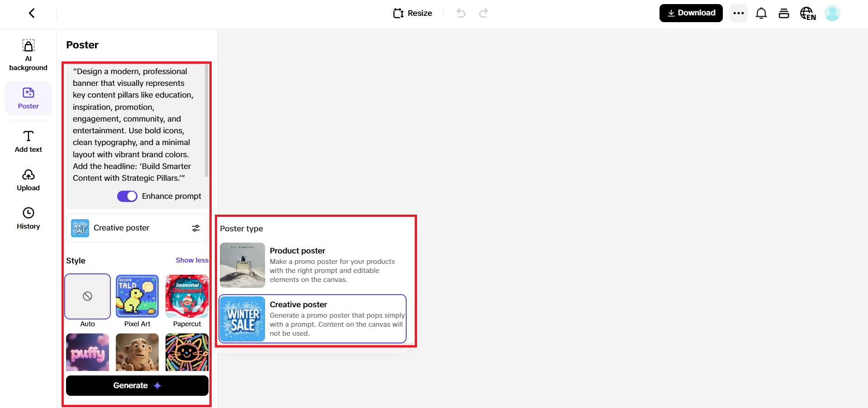The width and height of the screenshot is (868, 408).
Task: Click the Download button
Action: [x=691, y=13]
